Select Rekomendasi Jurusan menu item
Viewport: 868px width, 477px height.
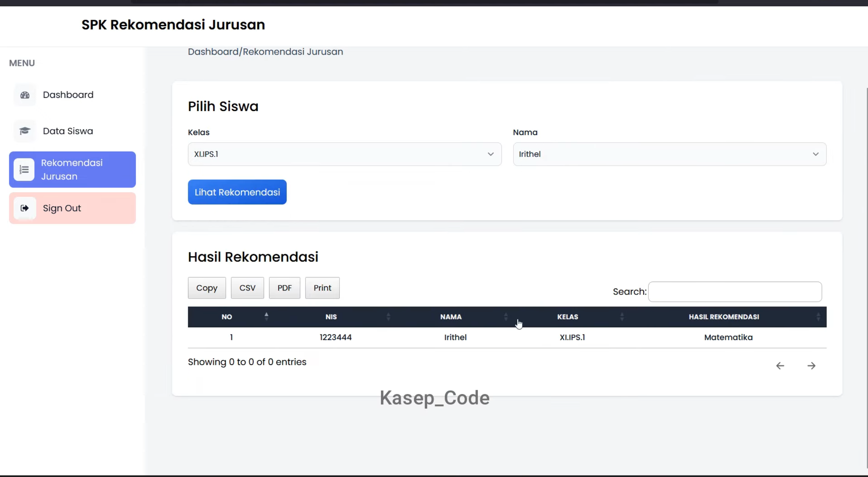pyautogui.click(x=72, y=170)
